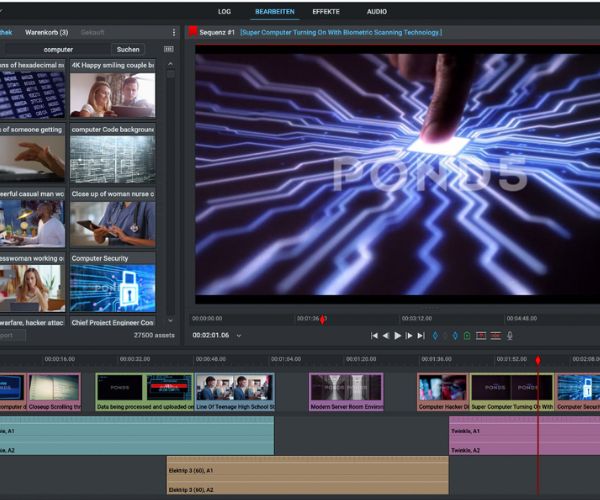Click the Play button in the viewer
The image size is (600, 500).
pos(398,336)
